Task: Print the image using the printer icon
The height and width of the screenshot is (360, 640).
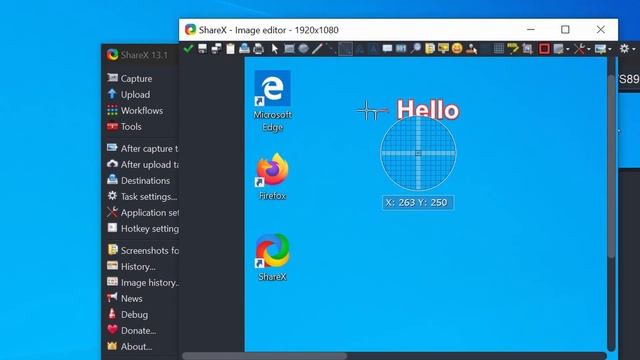Action: [258, 49]
